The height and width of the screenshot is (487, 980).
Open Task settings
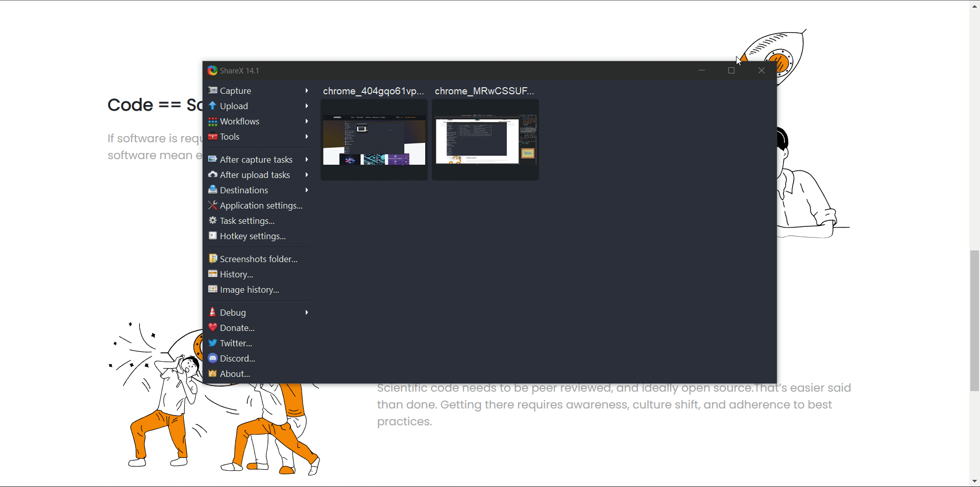258,221
